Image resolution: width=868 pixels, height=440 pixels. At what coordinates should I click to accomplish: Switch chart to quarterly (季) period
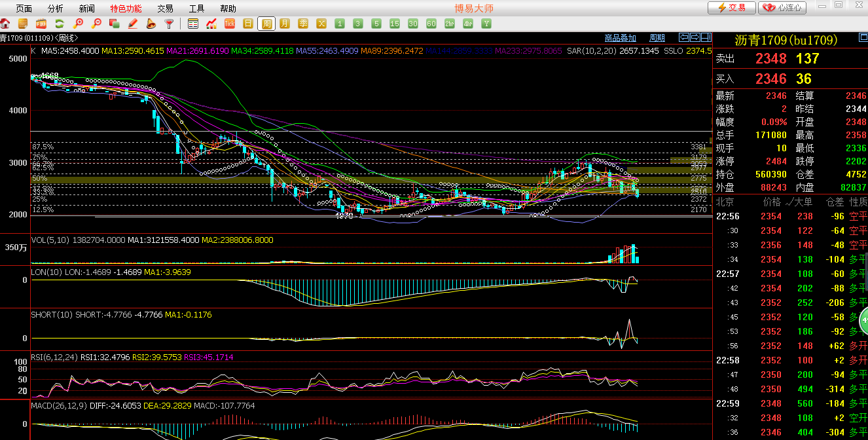point(303,24)
